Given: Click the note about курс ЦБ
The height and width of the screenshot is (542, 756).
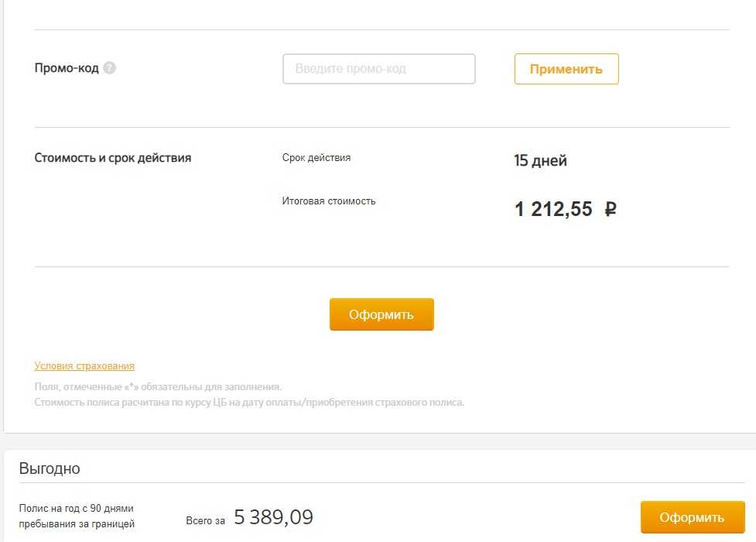Looking at the screenshot, I should point(249,403).
